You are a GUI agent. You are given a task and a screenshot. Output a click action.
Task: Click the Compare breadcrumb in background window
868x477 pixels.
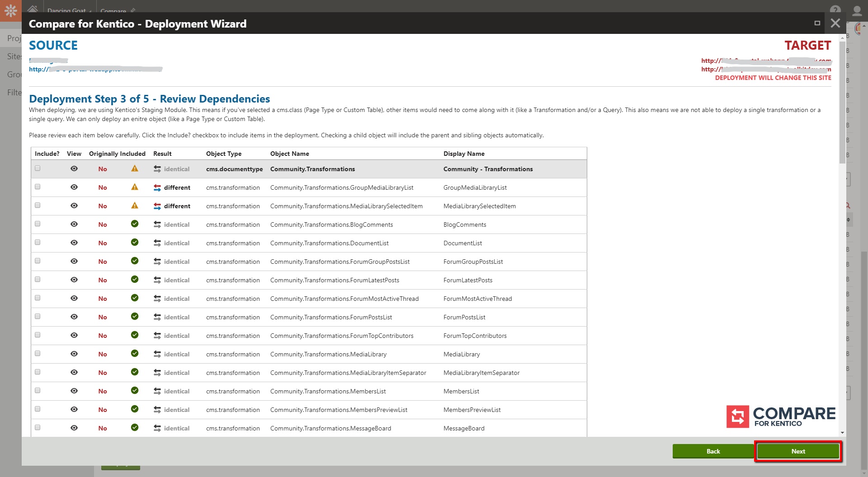pyautogui.click(x=113, y=10)
